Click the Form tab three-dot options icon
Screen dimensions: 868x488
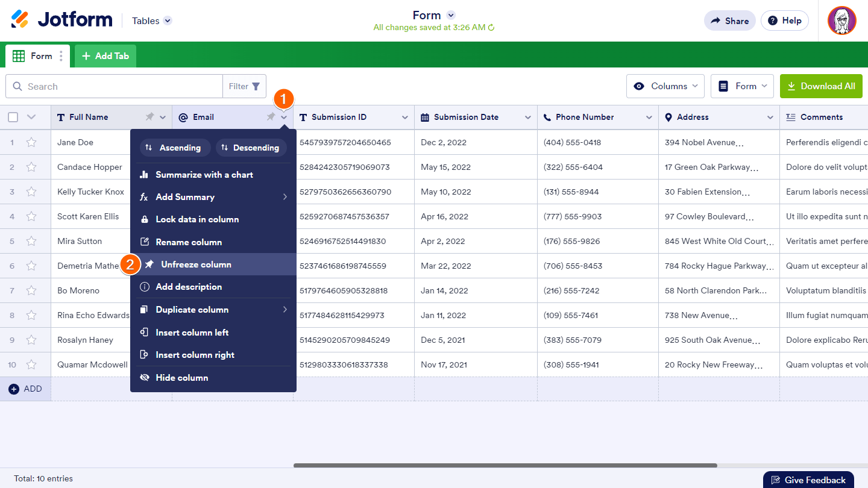click(x=61, y=56)
